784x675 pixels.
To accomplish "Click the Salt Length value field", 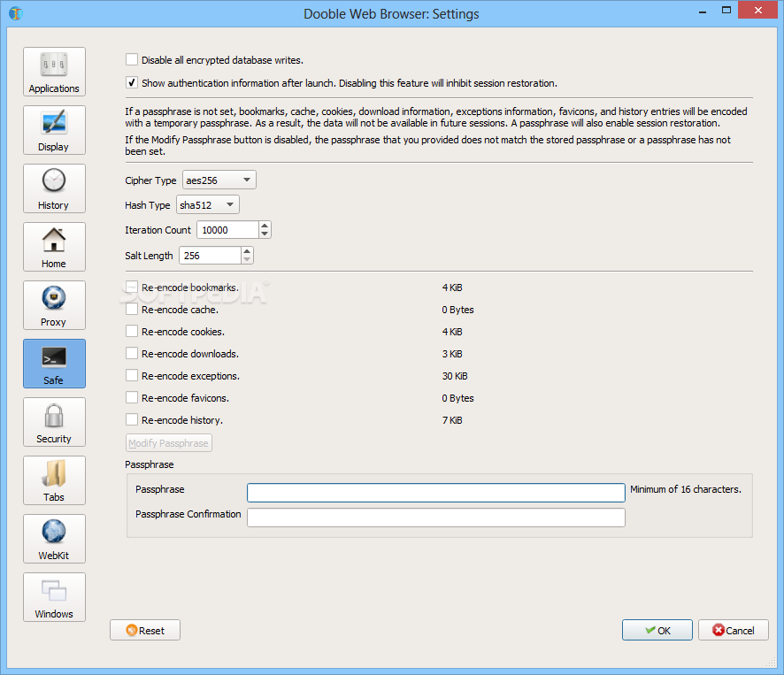I will click(210, 256).
